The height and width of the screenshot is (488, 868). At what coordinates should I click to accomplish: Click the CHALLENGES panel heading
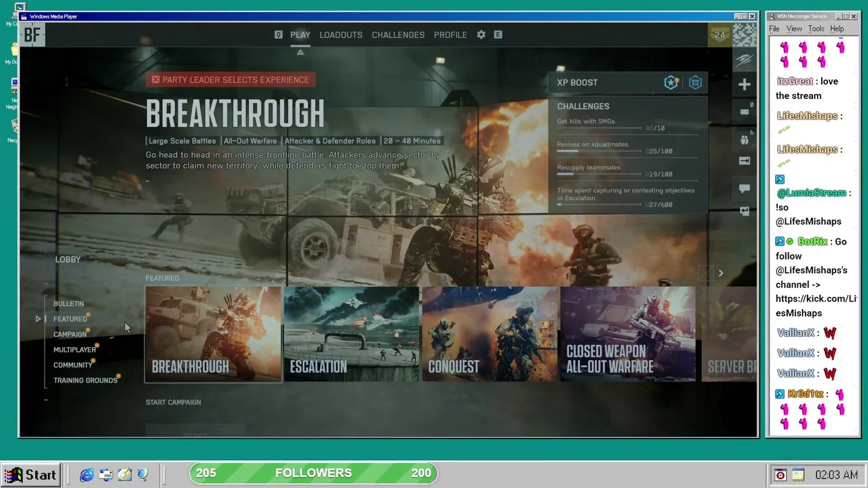click(x=583, y=106)
